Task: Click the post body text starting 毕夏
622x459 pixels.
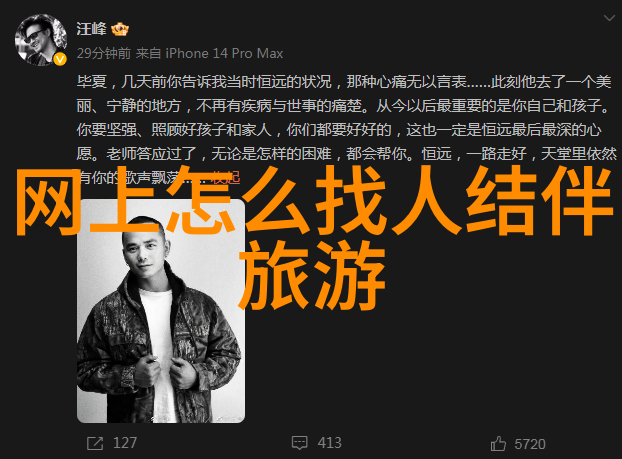Action: (x=346, y=130)
